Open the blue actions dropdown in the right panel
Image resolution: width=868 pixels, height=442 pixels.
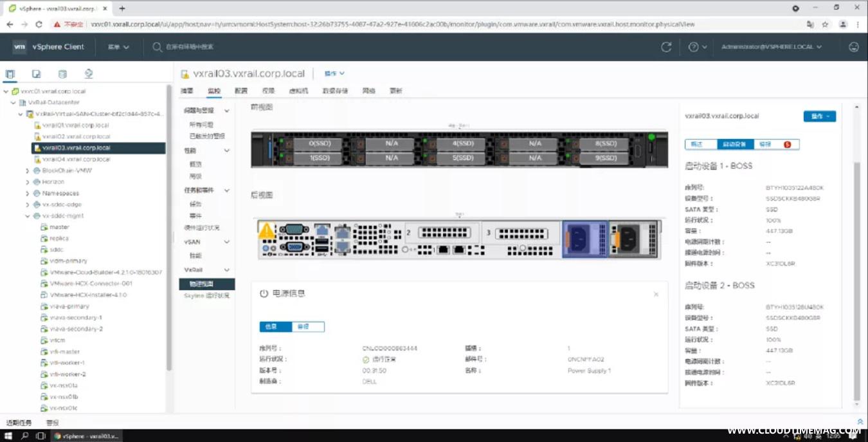click(x=820, y=116)
